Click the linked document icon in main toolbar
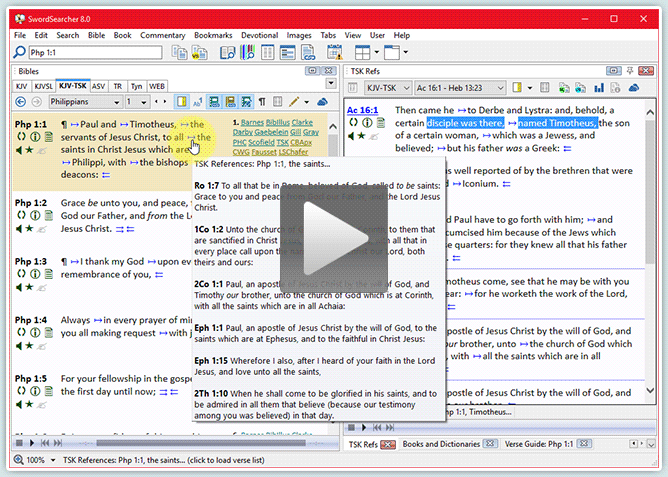 coord(308,52)
